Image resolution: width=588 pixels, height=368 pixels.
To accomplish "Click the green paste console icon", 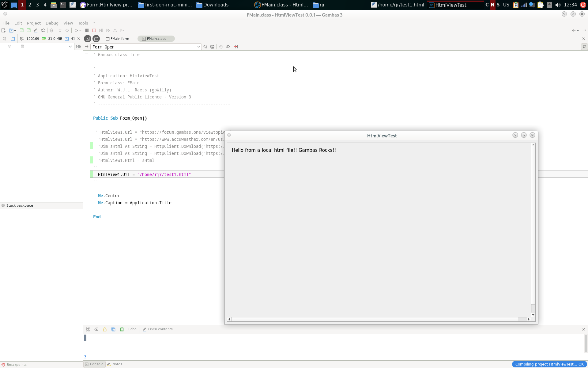I will pos(122,329).
